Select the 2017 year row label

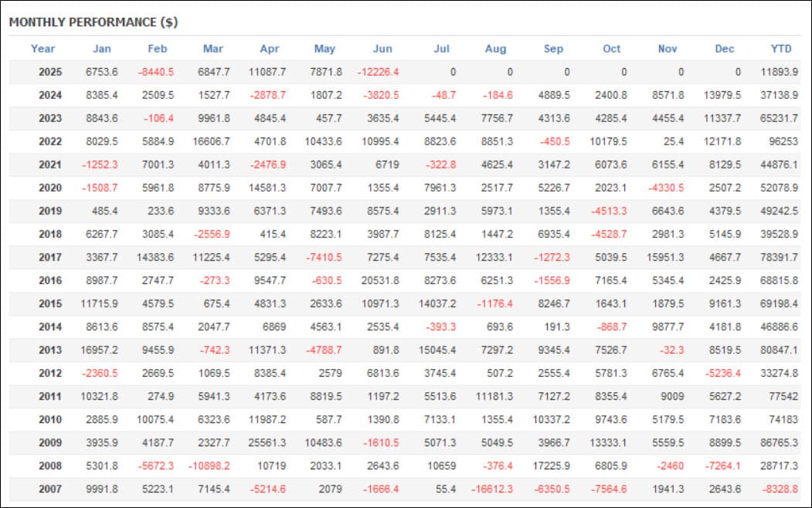(50, 257)
